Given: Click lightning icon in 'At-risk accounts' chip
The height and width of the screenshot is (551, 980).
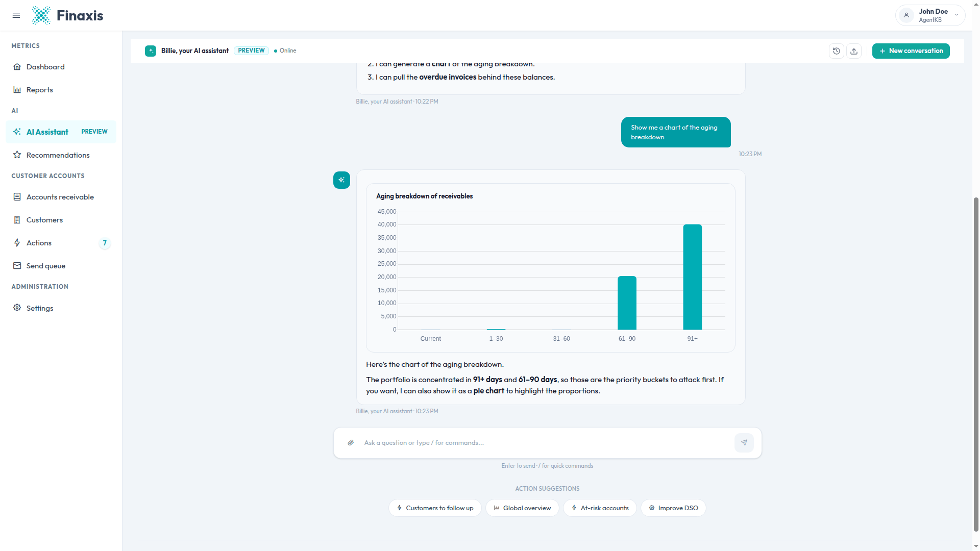Looking at the screenshot, I should click(574, 508).
